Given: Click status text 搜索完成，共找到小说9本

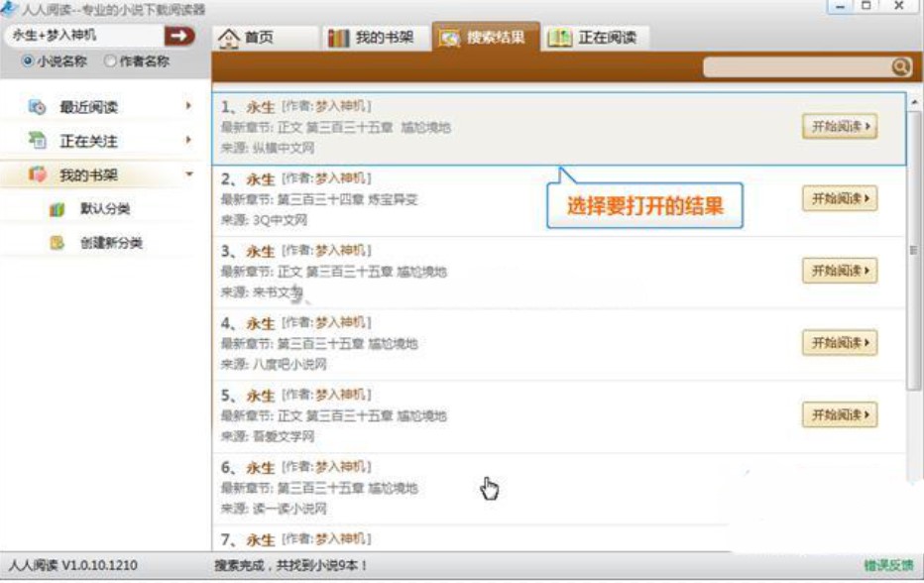Looking at the screenshot, I should click(x=291, y=565).
